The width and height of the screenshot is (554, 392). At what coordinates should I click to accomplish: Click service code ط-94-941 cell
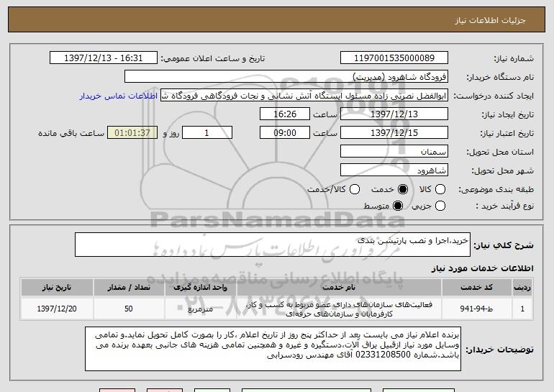pos(476,309)
